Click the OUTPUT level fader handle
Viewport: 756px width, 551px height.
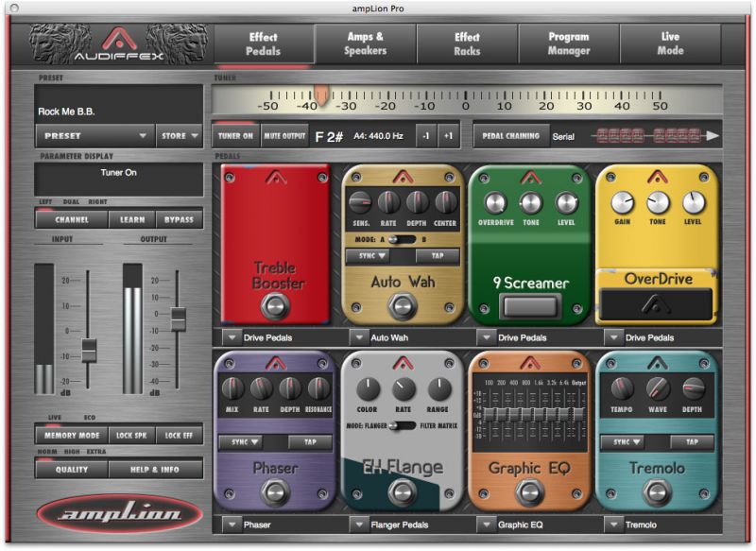[179, 319]
